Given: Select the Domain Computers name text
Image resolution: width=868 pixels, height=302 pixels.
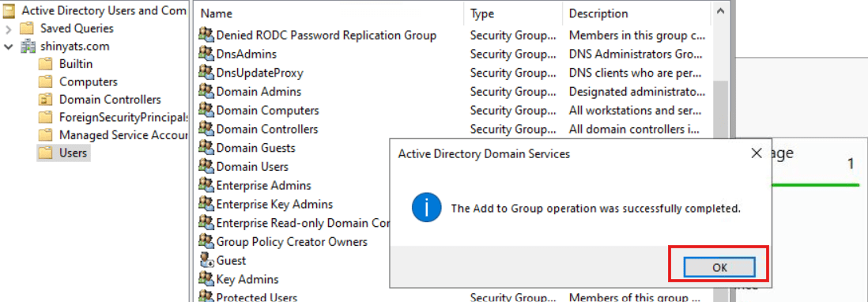Looking at the screenshot, I should (x=267, y=111).
